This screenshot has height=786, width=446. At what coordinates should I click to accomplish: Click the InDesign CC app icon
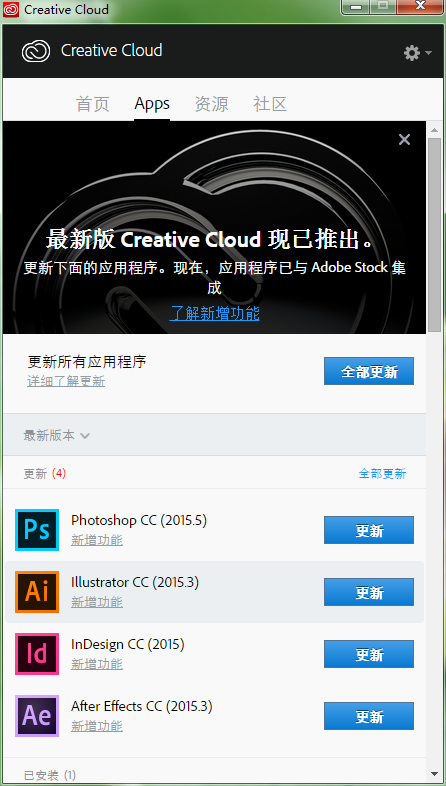pyautogui.click(x=37, y=654)
